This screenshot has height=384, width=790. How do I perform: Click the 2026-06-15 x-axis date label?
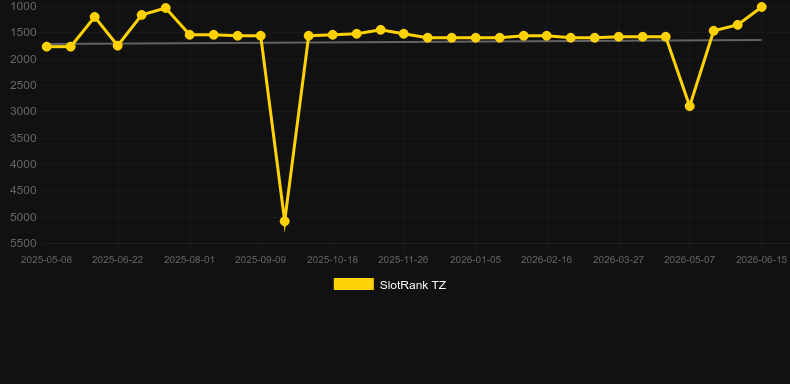761,260
